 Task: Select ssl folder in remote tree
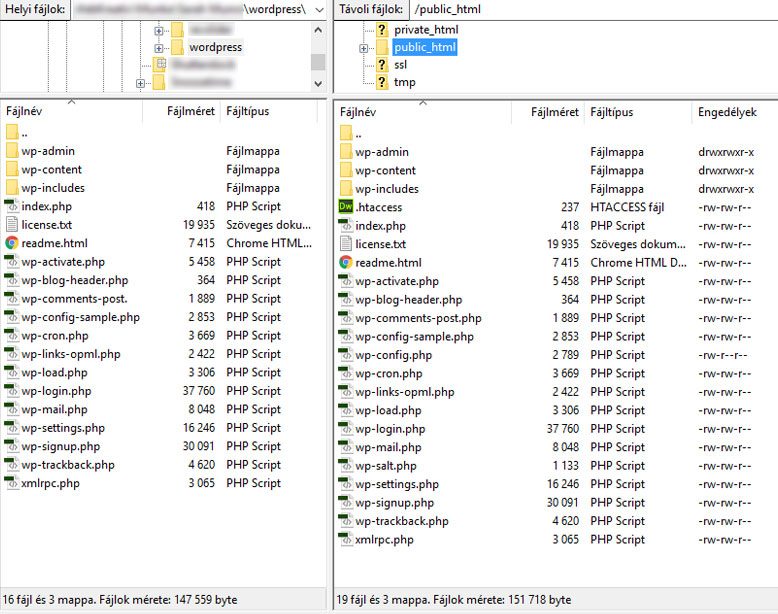400,65
